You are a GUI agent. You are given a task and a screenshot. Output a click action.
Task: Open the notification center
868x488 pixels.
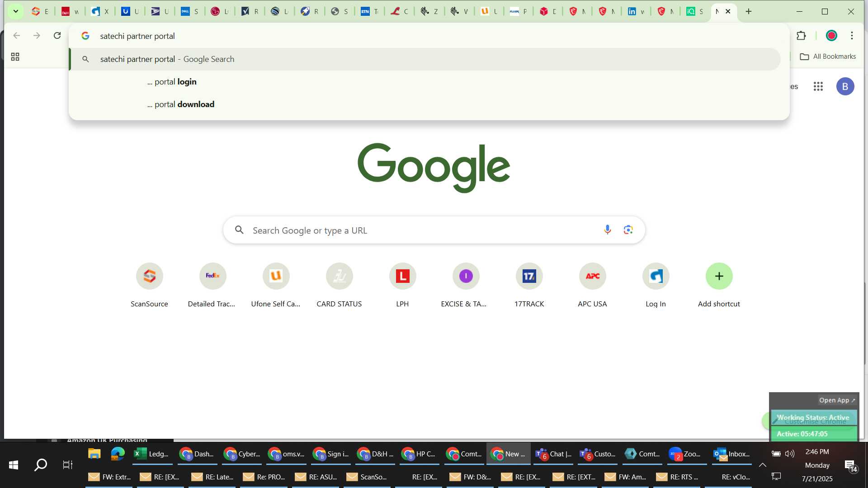[x=850, y=466]
